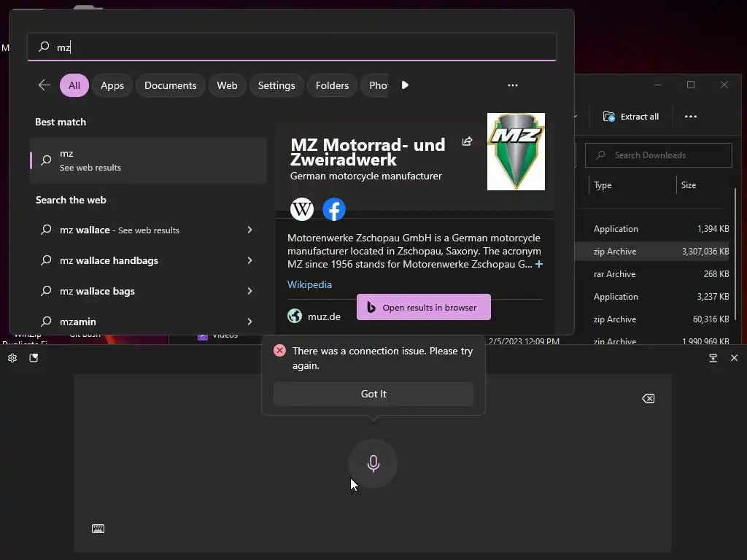Select the partially visible Photos filter tab
The height and width of the screenshot is (560, 747).
click(376, 86)
